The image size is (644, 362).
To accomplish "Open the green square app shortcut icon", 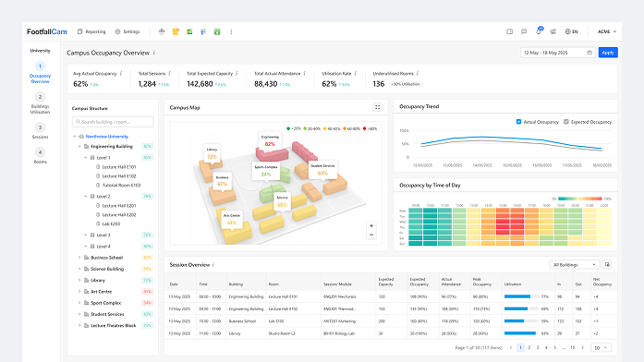I will point(189,31).
